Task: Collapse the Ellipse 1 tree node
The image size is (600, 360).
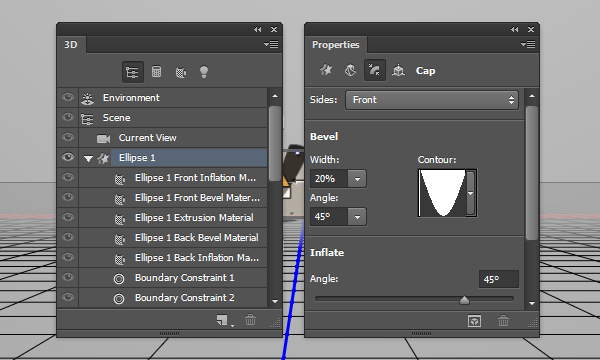Action: click(88, 158)
